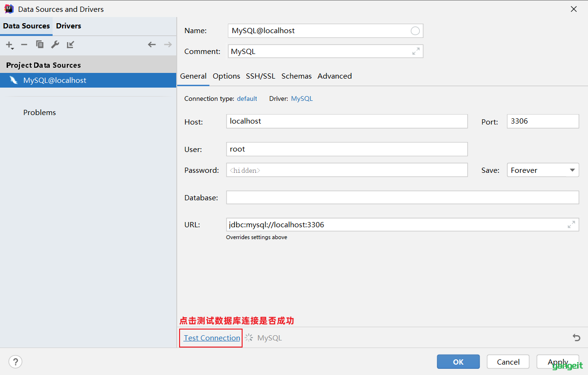
Task: Click the Apply button
Action: [558, 362]
